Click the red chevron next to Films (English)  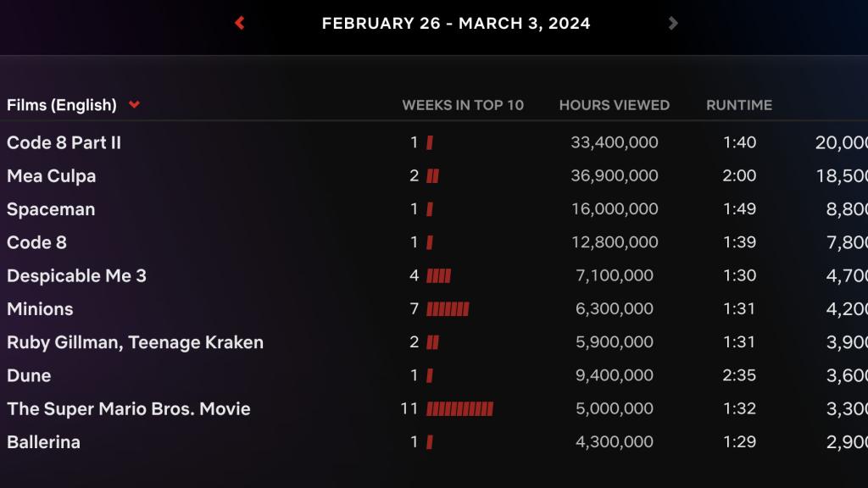pos(133,105)
